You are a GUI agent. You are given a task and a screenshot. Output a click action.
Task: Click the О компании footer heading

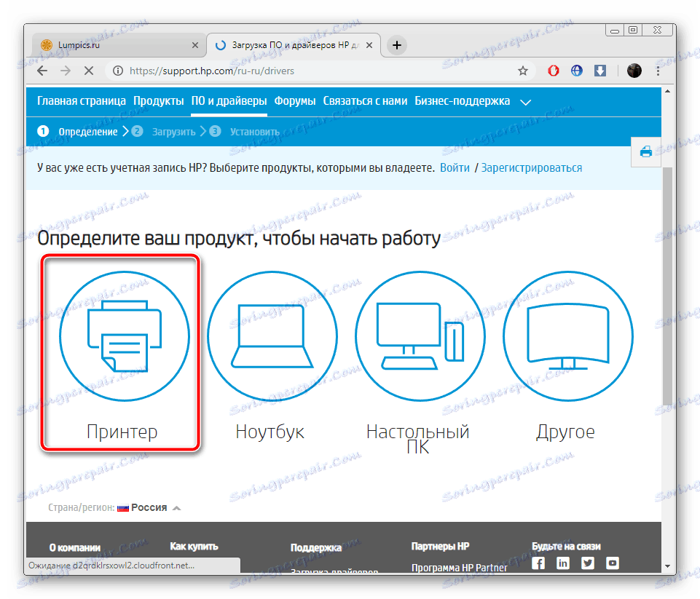tap(74, 547)
